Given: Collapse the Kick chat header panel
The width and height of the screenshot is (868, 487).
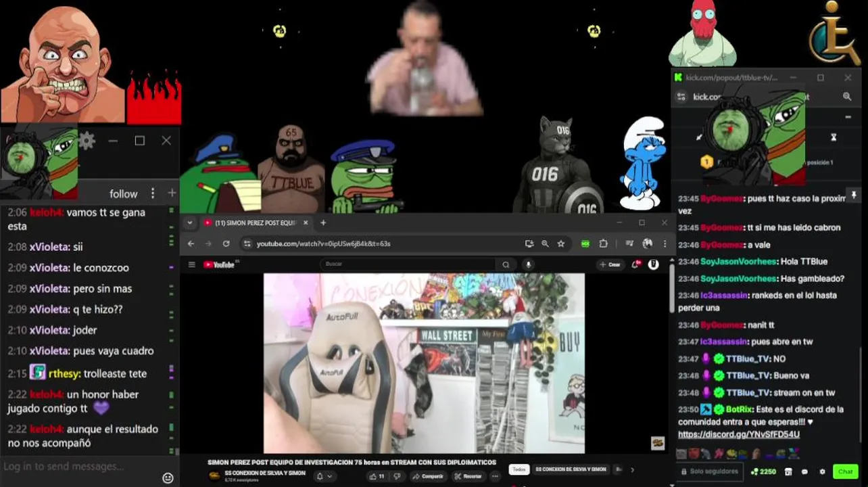Looking at the screenshot, I should (x=848, y=117).
